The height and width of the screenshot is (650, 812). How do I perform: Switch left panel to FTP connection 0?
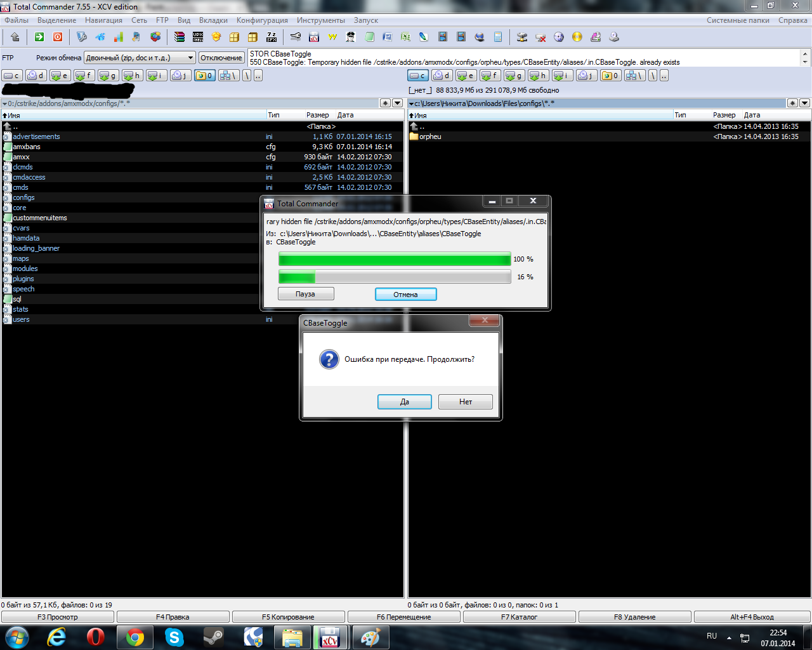[205, 76]
